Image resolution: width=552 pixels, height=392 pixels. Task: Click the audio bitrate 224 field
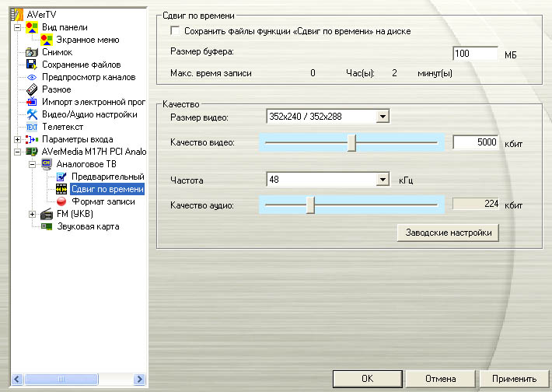(x=475, y=204)
